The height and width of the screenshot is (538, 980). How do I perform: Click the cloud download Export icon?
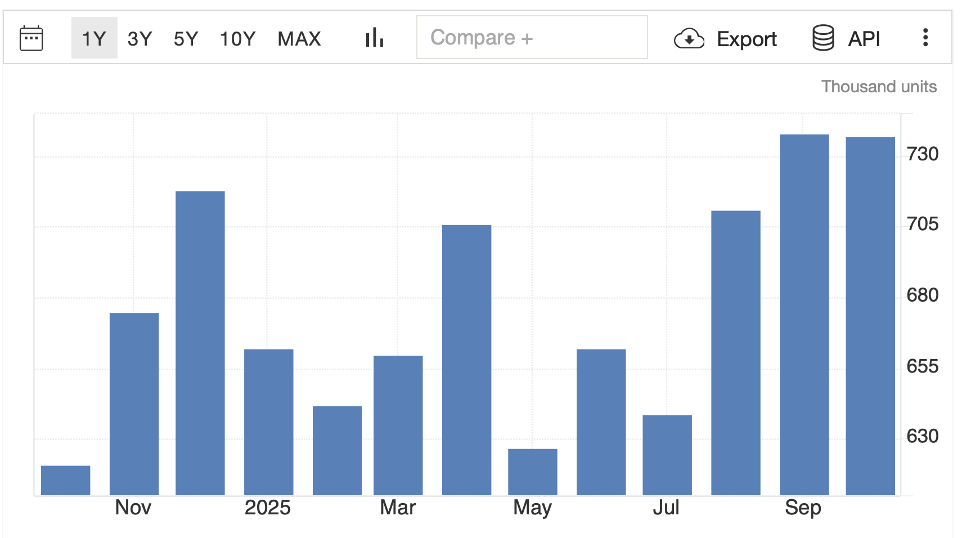(689, 39)
